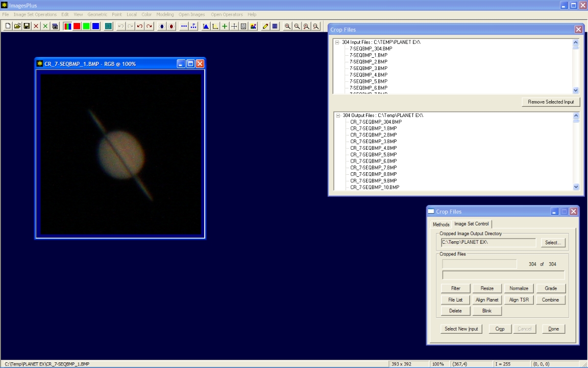Click the last magnifier icon in toolbar

point(316,26)
